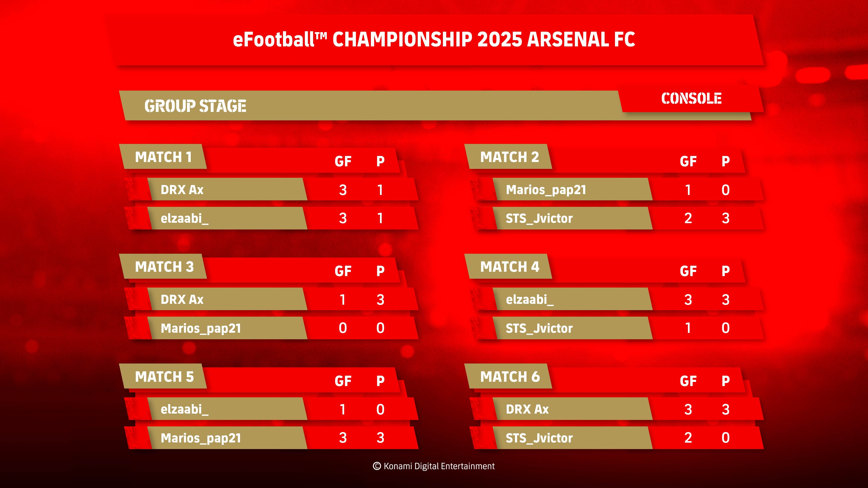Open the Konami Digital Entertainment copyright text
The width and height of the screenshot is (868, 488).
[434, 466]
